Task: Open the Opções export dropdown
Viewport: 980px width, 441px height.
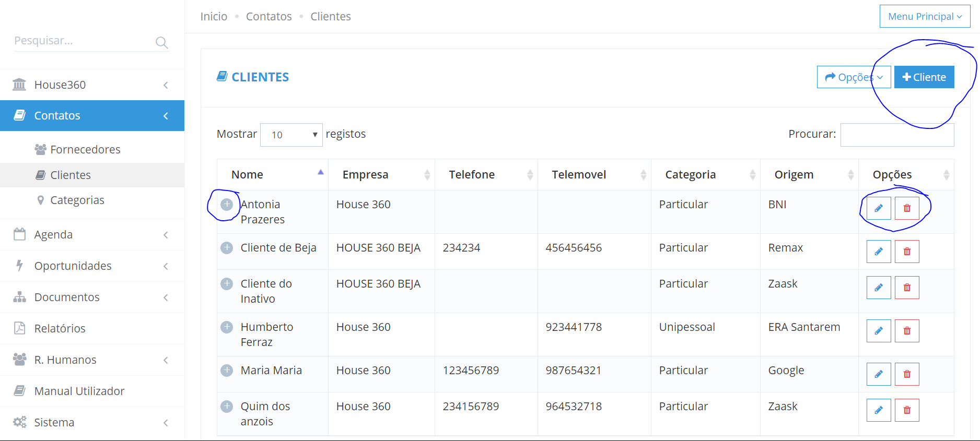Action: (854, 77)
